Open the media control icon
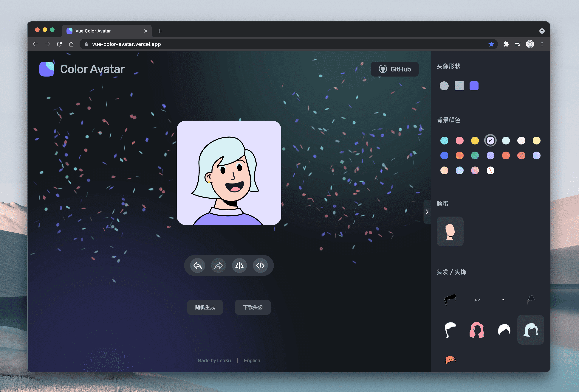 [518, 44]
